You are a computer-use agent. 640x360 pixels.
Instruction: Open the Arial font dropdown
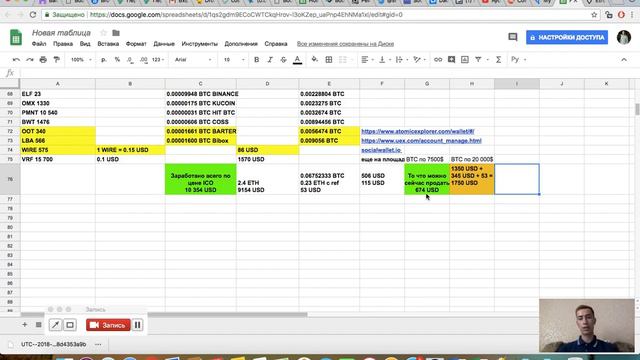click(193, 60)
